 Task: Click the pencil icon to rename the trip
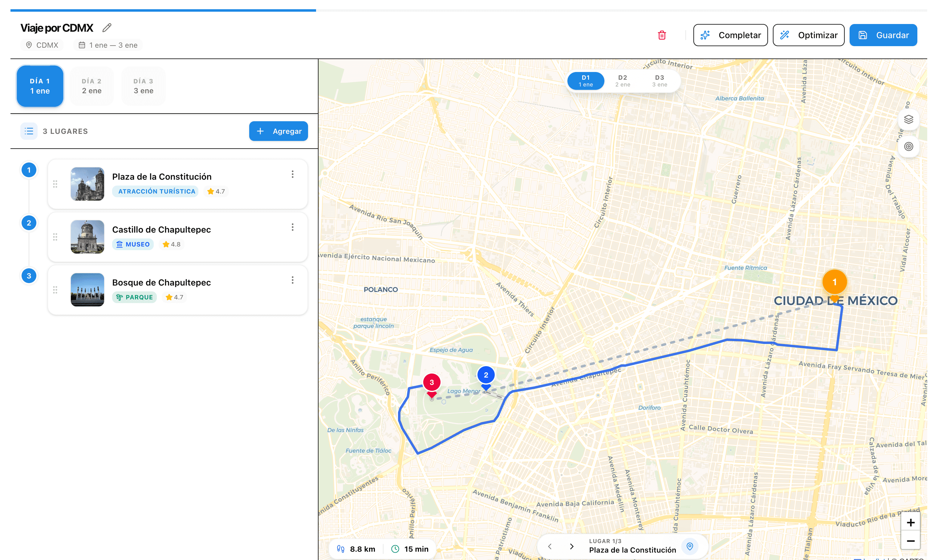(x=107, y=27)
